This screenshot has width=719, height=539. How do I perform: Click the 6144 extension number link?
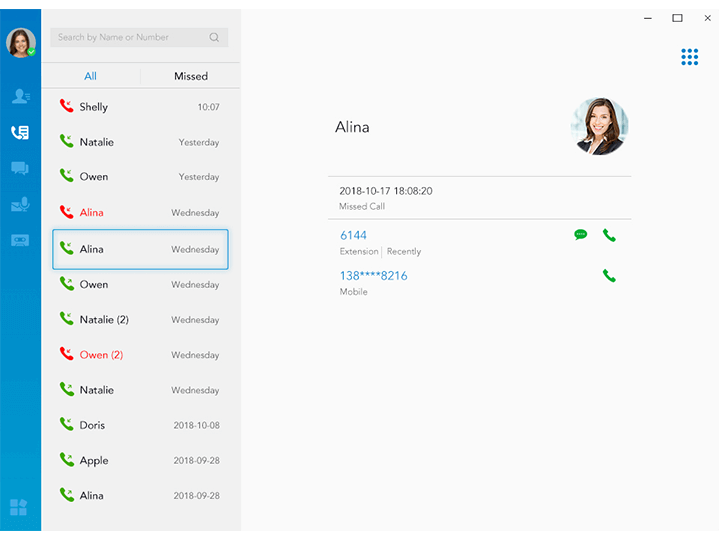pyautogui.click(x=353, y=235)
